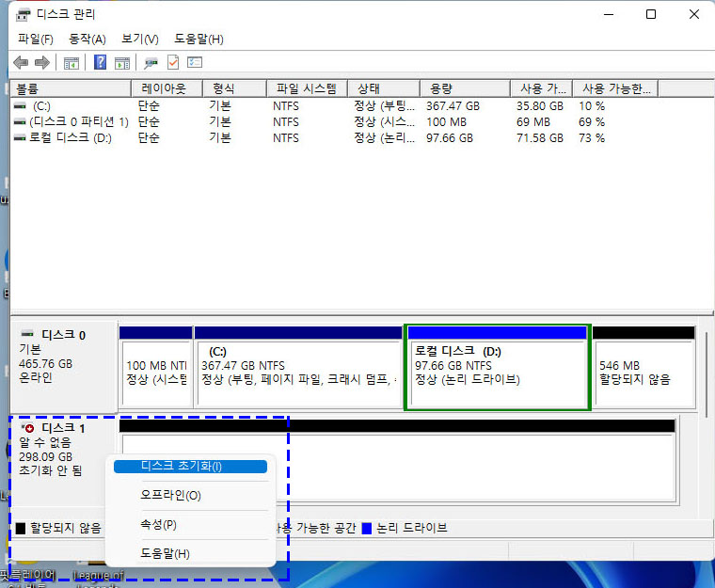Screen dimensions: 715x588
Task: Choose 도움말(H) in the context menu
Action: click(190, 554)
